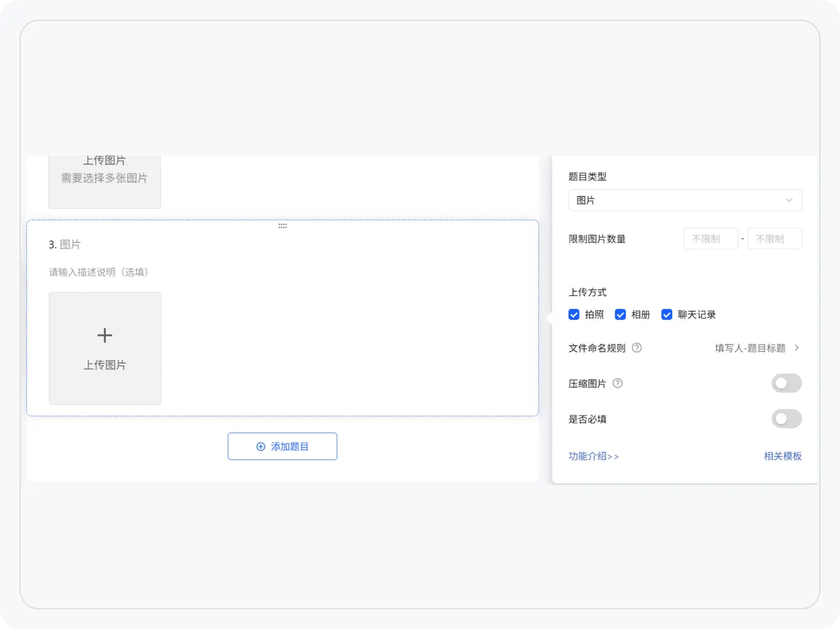840x629 pixels.
Task: Click the 题目类型 label
Action: pyautogui.click(x=587, y=176)
